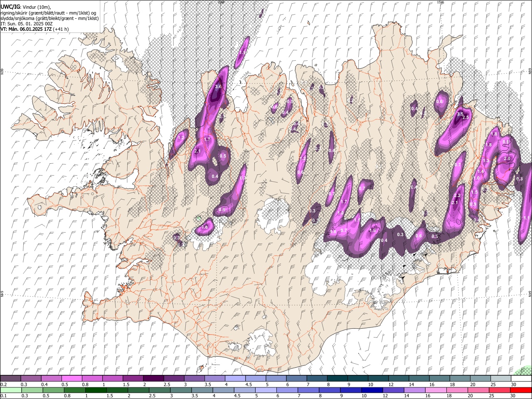
Task: Click the '(+41 h)' forecast offset text
Action: coord(61,29)
